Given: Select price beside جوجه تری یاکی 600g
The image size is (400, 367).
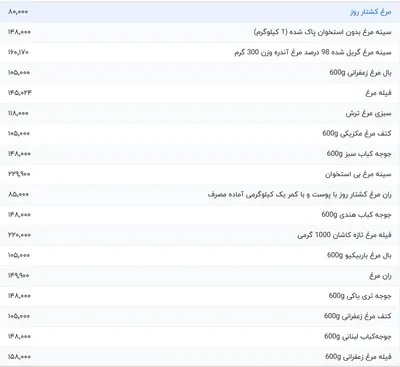Looking at the screenshot, I should (19, 296).
